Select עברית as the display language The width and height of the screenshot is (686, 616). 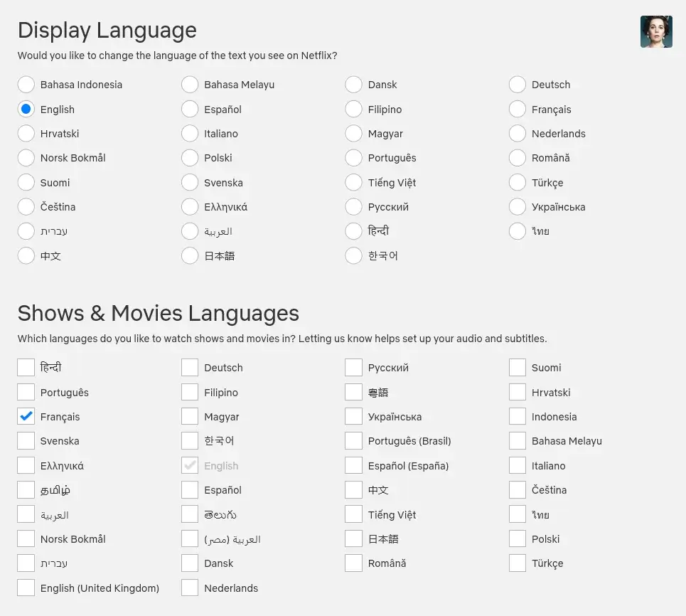click(x=26, y=231)
